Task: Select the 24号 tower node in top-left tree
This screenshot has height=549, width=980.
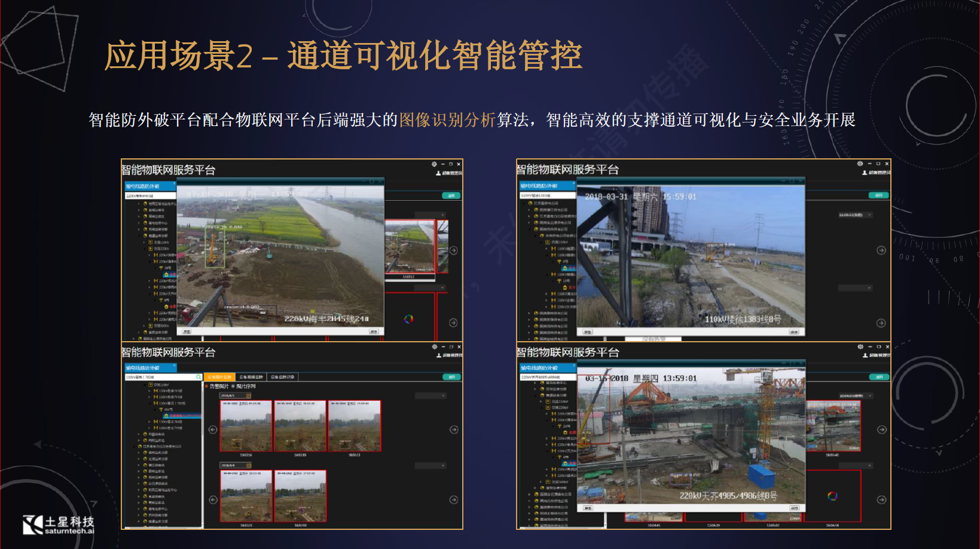Action: (x=165, y=268)
